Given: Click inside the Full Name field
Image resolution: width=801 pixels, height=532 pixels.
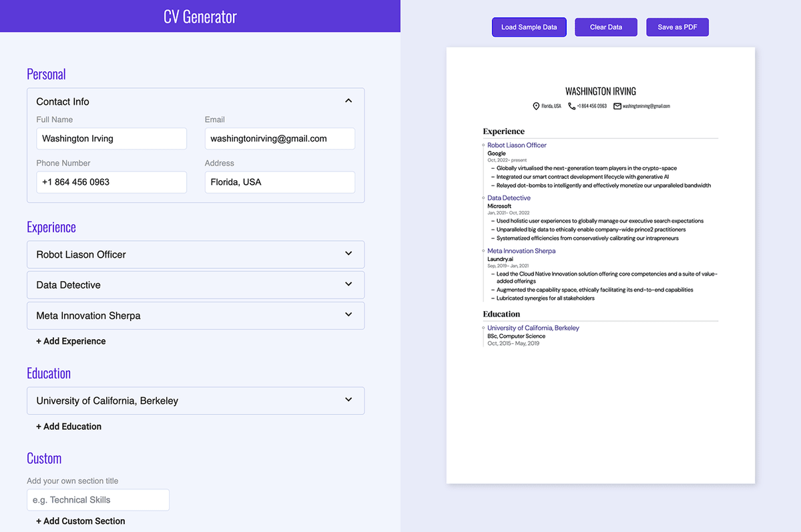Looking at the screenshot, I should (111, 138).
